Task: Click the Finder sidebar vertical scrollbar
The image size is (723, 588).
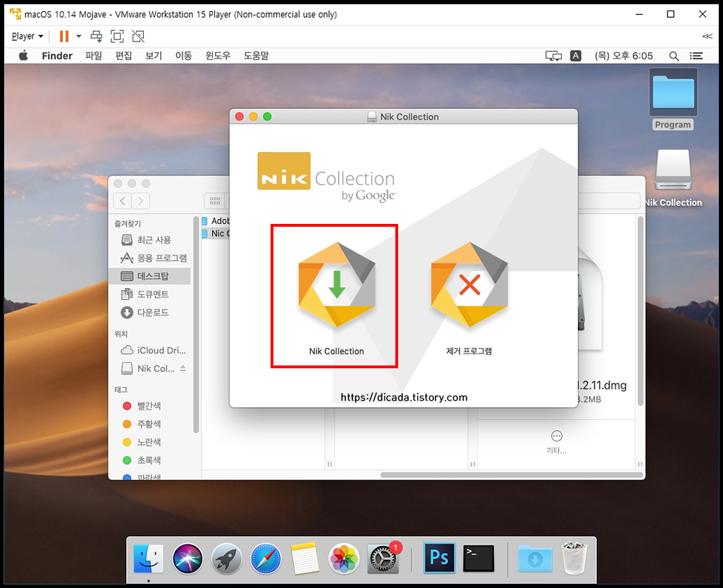Action: tap(196, 325)
